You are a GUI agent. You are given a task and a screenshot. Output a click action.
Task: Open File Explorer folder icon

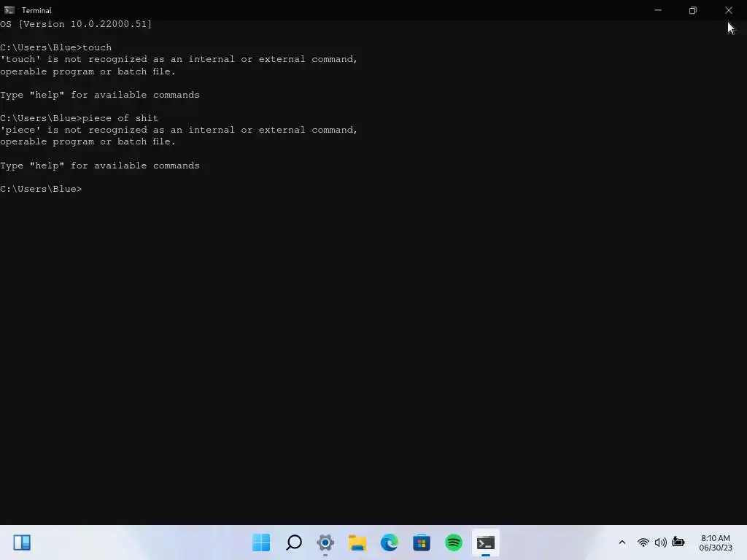click(x=357, y=542)
